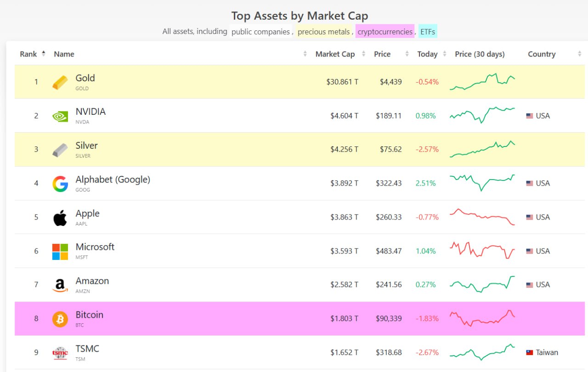Viewport: 588px width, 372px height.
Task: Click the Gold bar icon
Action: coord(60,82)
